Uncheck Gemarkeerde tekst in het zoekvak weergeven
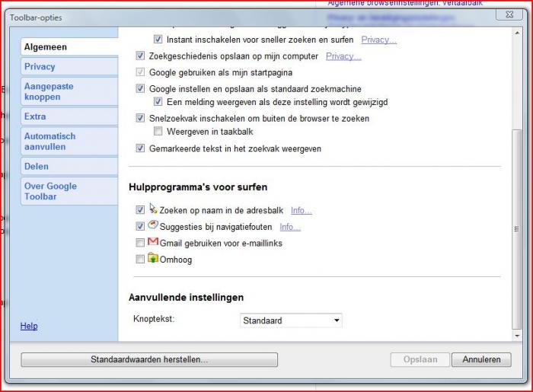533x392 pixels. tap(140, 148)
